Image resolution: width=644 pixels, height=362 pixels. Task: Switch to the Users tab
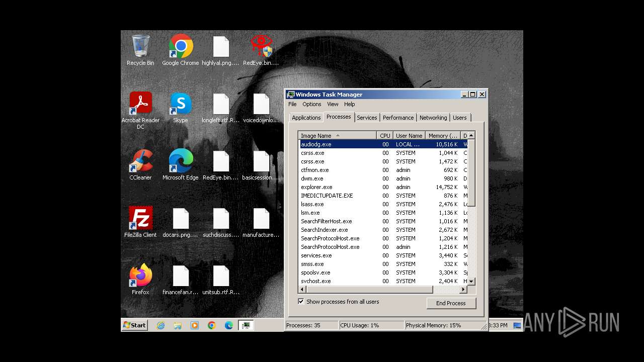pos(460,118)
